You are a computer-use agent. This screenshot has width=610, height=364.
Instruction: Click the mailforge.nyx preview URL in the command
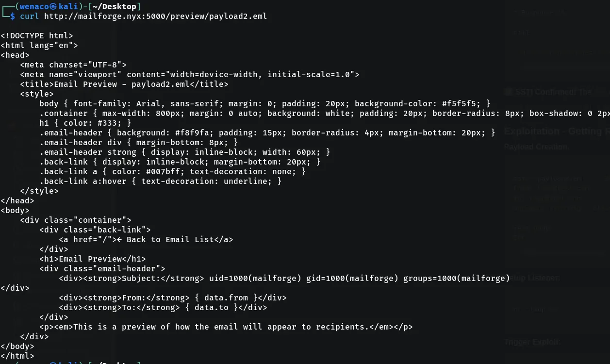pyautogui.click(x=155, y=16)
